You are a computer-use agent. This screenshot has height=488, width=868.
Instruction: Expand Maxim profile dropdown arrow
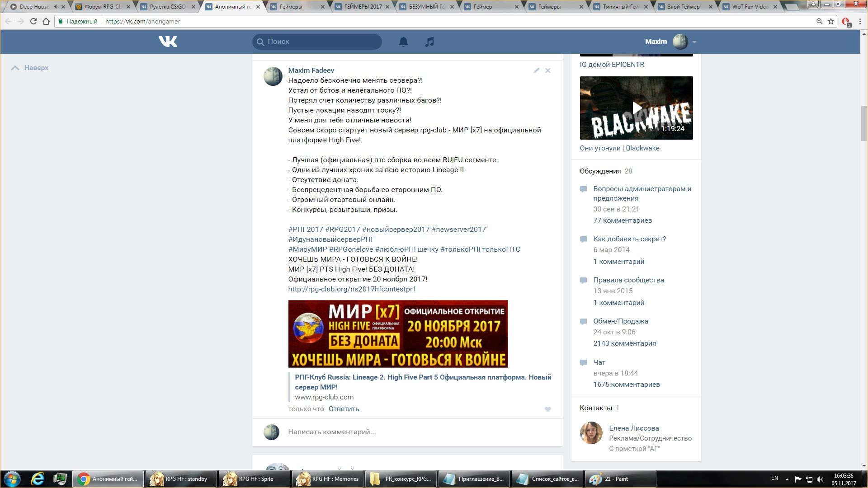(x=694, y=42)
